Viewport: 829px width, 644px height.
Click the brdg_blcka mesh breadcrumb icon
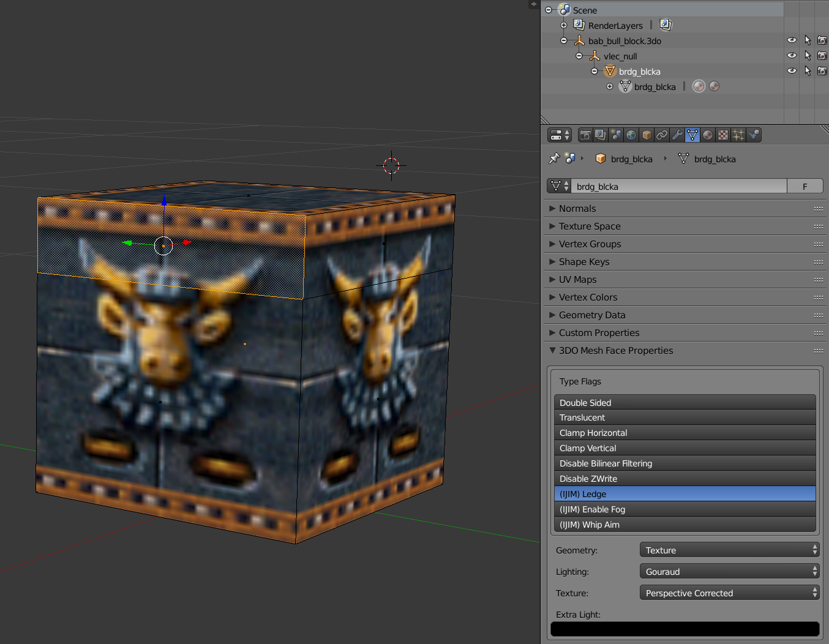(683, 159)
